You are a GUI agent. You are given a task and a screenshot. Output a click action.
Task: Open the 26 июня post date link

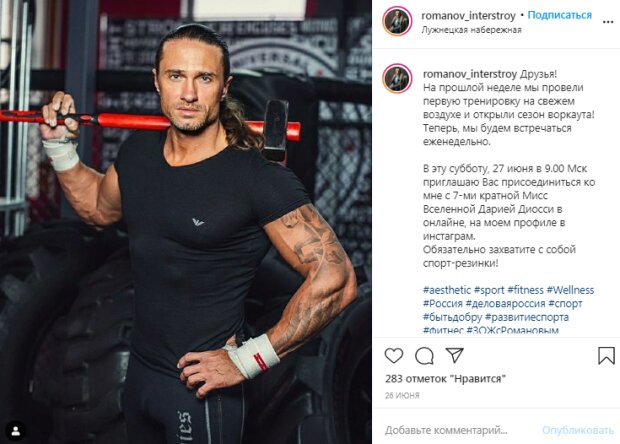click(x=402, y=395)
